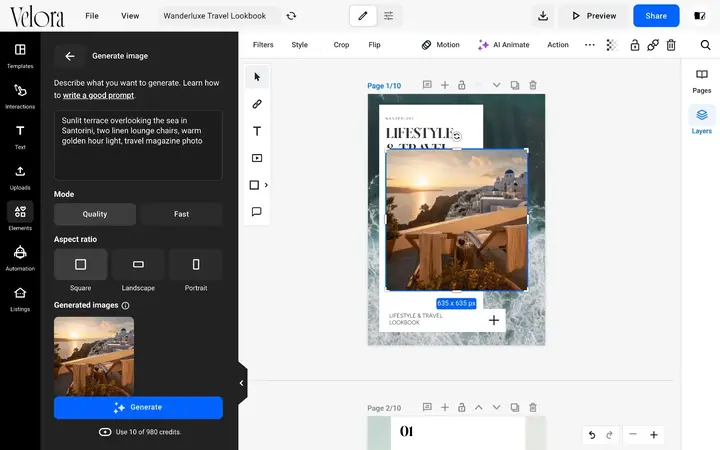Image resolution: width=720 pixels, height=450 pixels.
Task: Open Style in image toolbar
Action: tap(299, 45)
